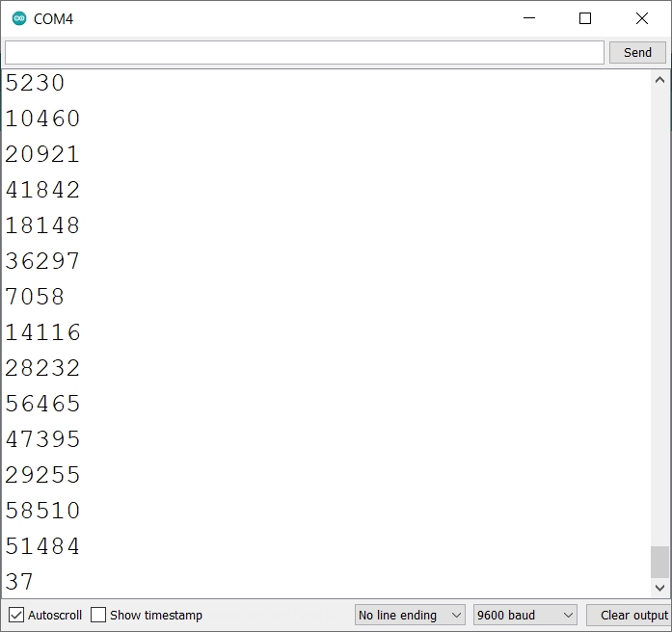Screen dimensions: 672x632
Task: Open the No line ending dropdown
Action: click(x=410, y=615)
